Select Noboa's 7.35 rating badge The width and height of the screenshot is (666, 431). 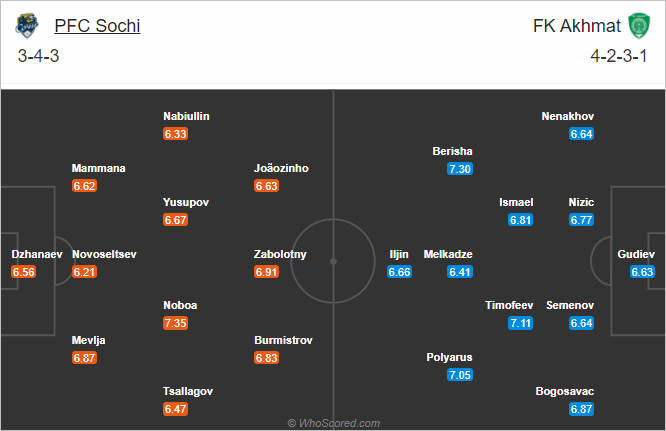(x=175, y=323)
